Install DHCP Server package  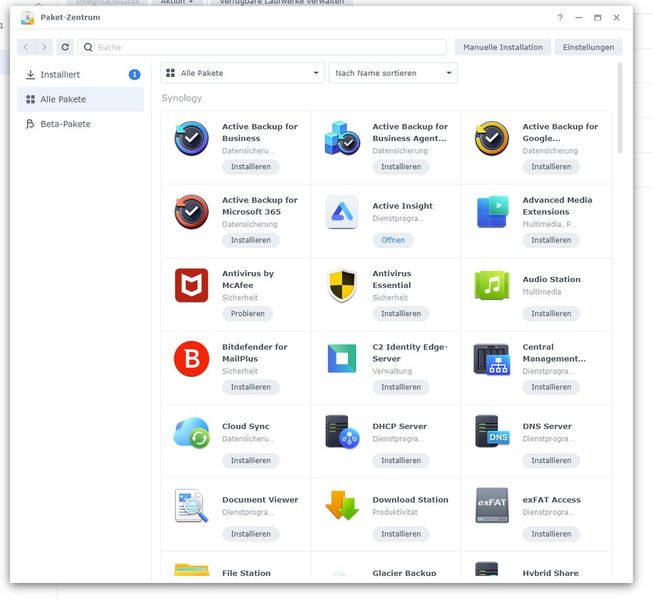pos(401,461)
